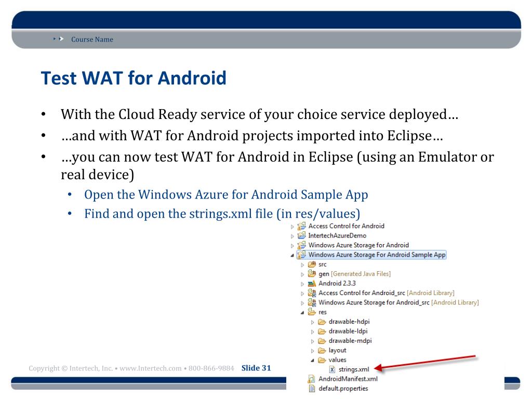Select the gen [Generated Java Files] label

point(354,274)
